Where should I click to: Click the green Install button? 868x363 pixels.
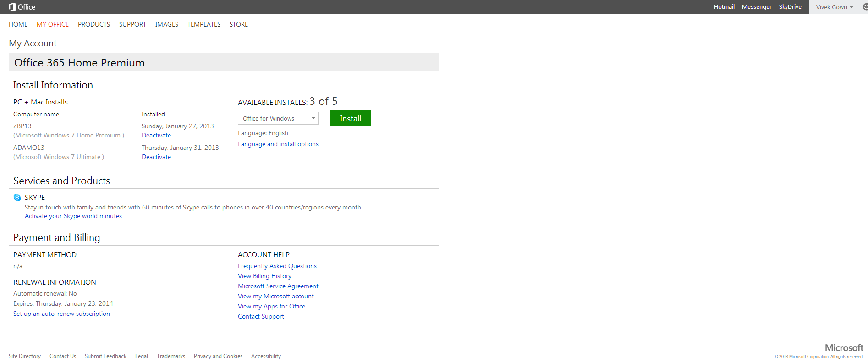click(350, 118)
